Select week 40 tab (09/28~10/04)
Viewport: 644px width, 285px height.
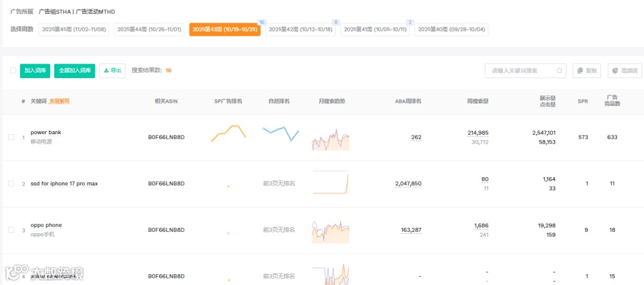[451, 30]
